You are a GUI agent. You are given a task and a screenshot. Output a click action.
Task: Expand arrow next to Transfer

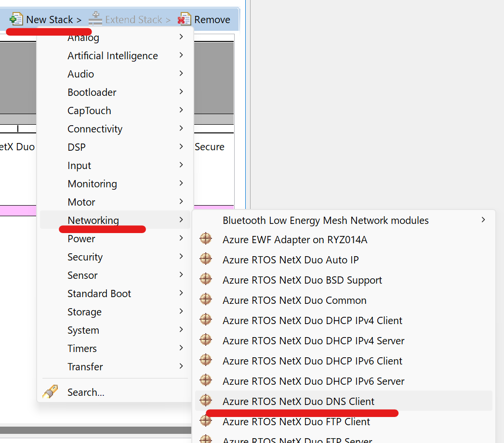tap(181, 366)
